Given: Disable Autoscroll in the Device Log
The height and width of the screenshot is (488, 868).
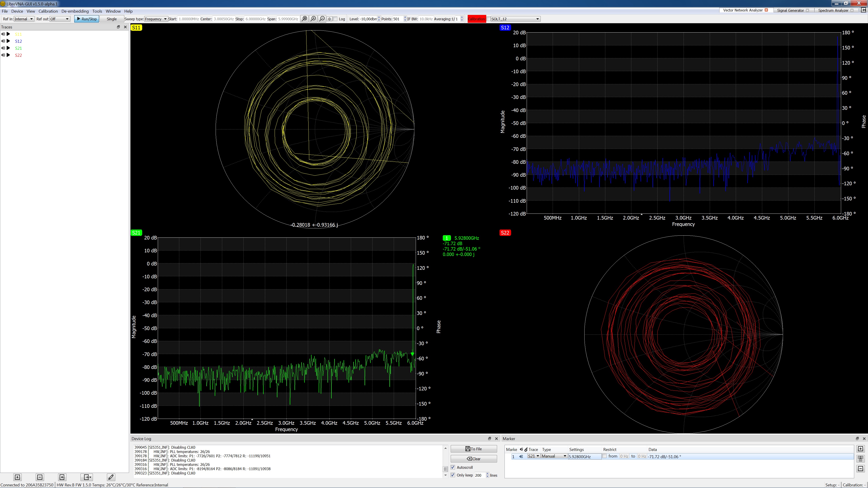Looking at the screenshot, I should coord(453,467).
